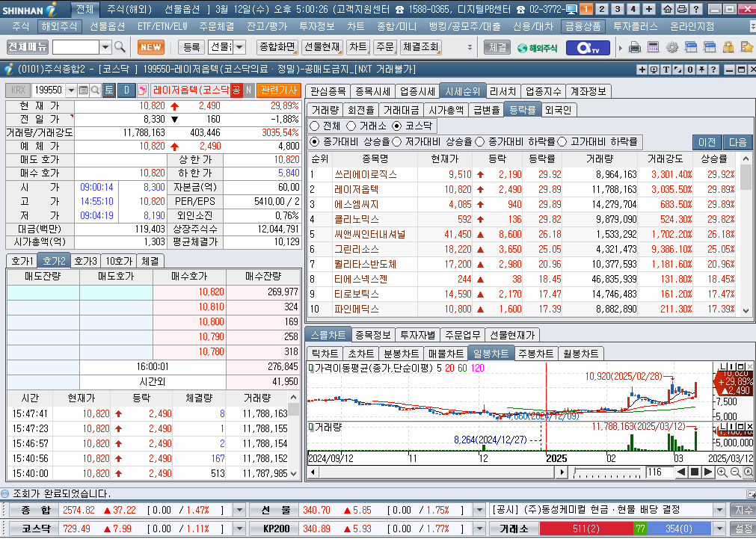Open the 선물옵션 menu item
The width and height of the screenshot is (756, 539).
pos(107,26)
